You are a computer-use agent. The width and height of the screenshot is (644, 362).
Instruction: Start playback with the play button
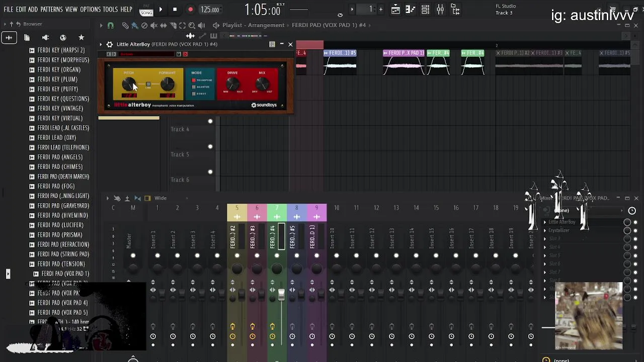tap(160, 9)
